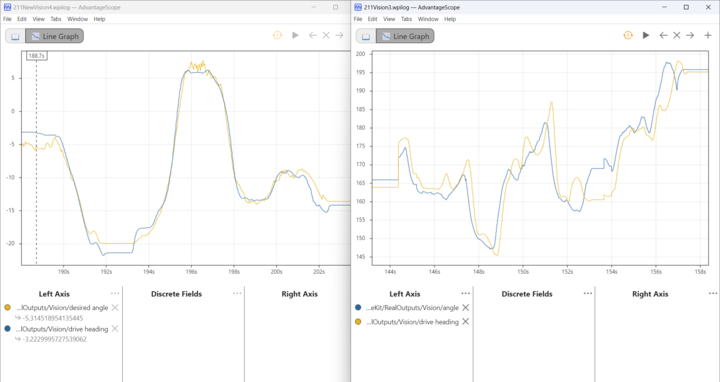Close current tab using X in right toolbar
Screen dimensions: 720x382
tap(676, 35)
